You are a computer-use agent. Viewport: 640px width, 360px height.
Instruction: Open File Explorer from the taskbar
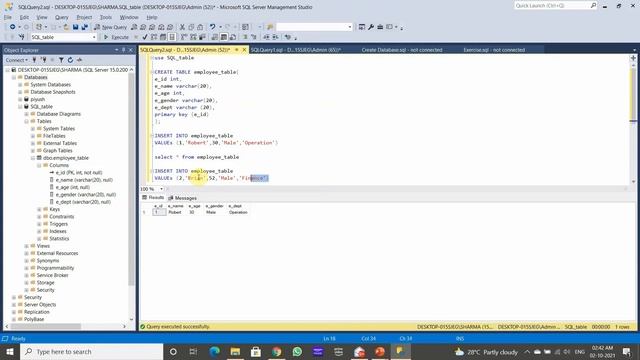click(x=235, y=351)
